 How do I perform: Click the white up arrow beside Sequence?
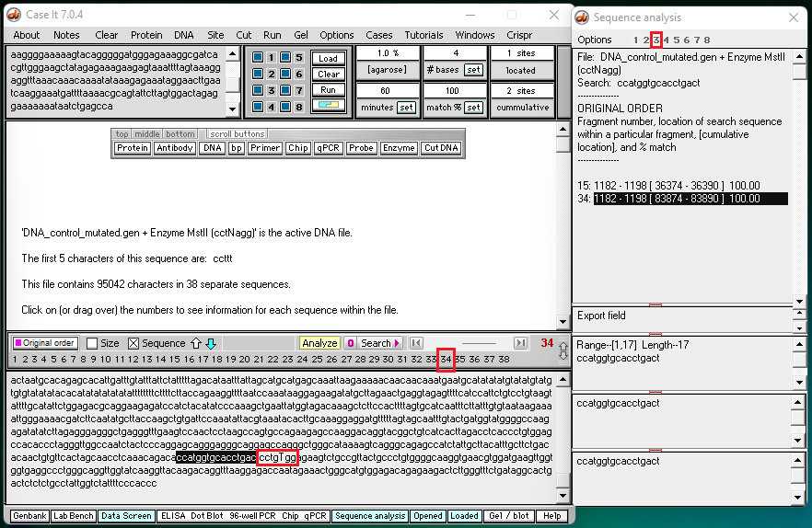click(x=196, y=343)
